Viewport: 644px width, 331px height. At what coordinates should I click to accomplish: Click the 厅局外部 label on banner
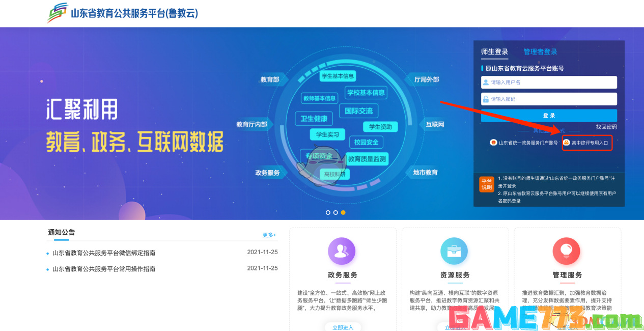427,79
